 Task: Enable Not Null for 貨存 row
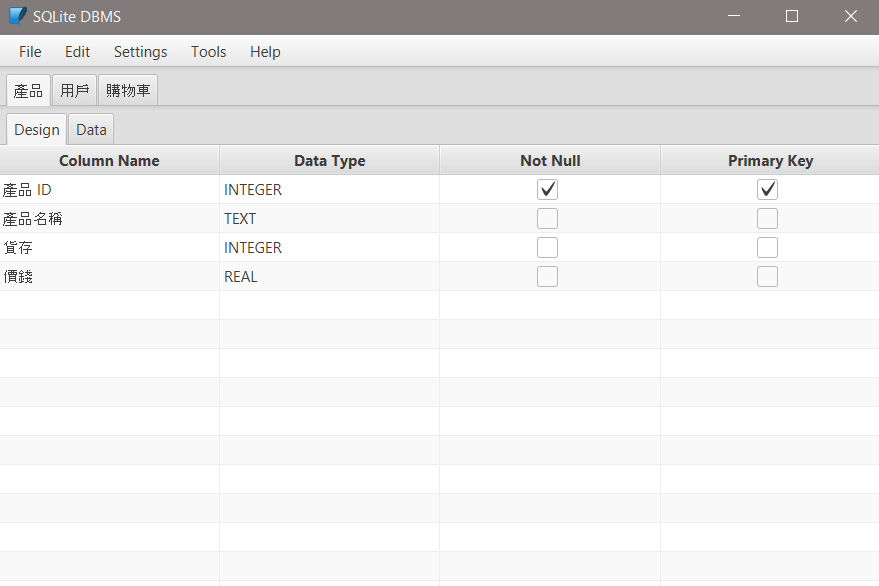click(x=547, y=247)
